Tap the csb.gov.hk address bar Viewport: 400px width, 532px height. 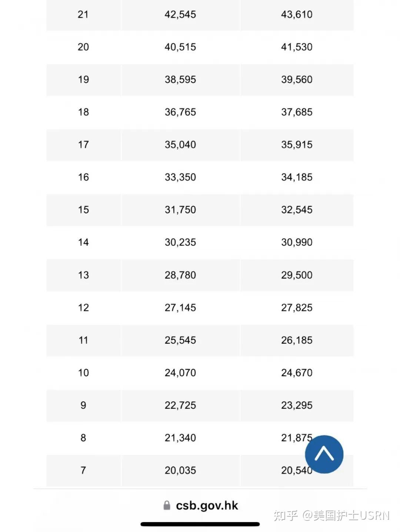click(207, 505)
